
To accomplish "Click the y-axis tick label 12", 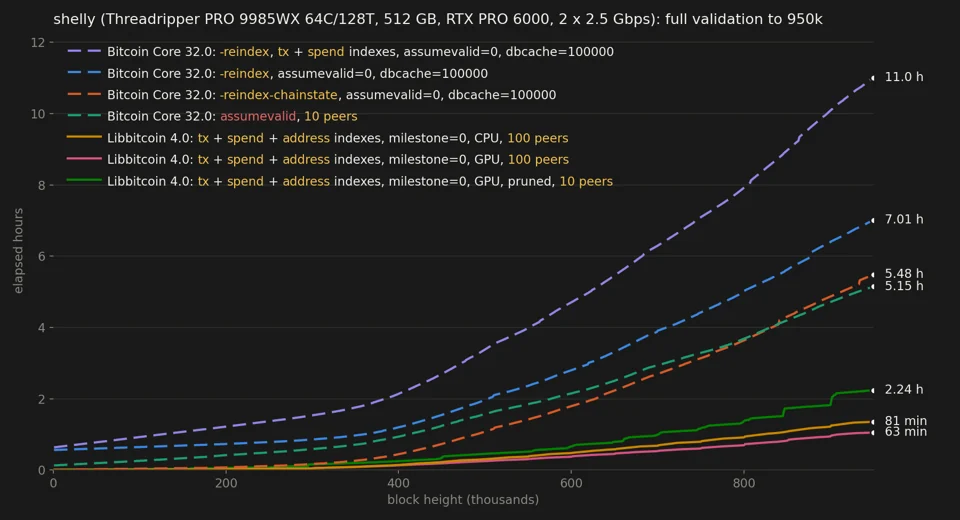I will point(38,42).
